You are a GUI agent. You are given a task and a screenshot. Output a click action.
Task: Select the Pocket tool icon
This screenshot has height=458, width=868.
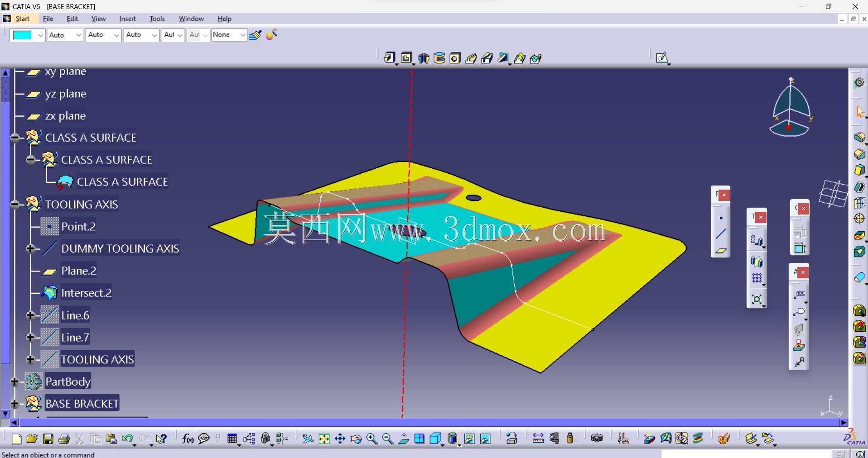(x=406, y=58)
